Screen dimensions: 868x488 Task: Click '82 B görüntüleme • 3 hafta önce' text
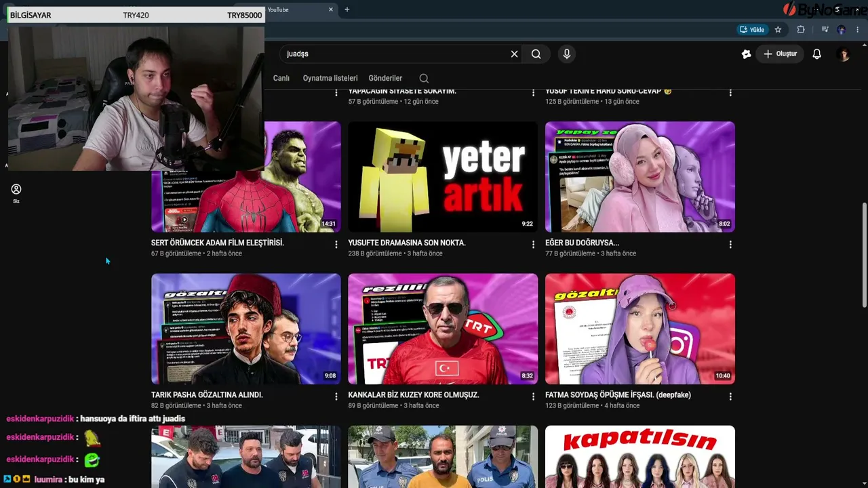click(x=197, y=405)
